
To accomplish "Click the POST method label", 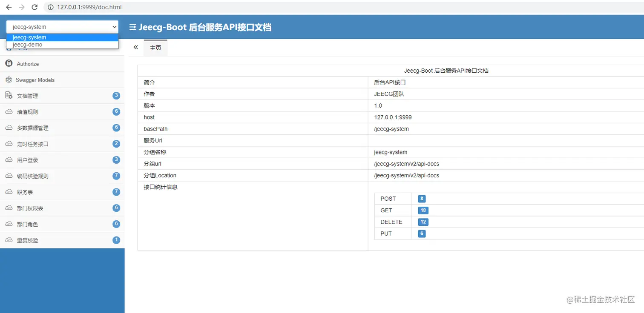I will 388,199.
